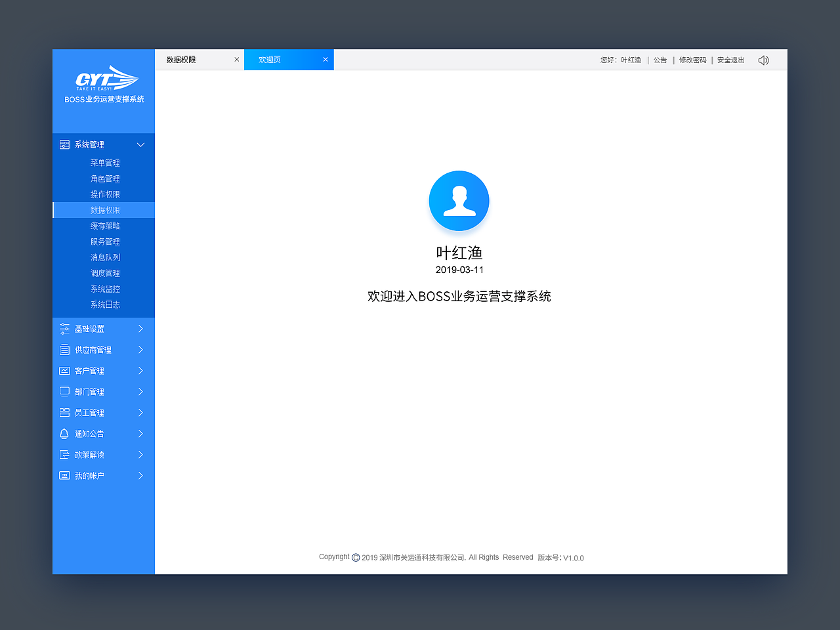Collapse the 系统管理 menu chevron
This screenshot has width=840, height=630.
pyautogui.click(x=140, y=144)
